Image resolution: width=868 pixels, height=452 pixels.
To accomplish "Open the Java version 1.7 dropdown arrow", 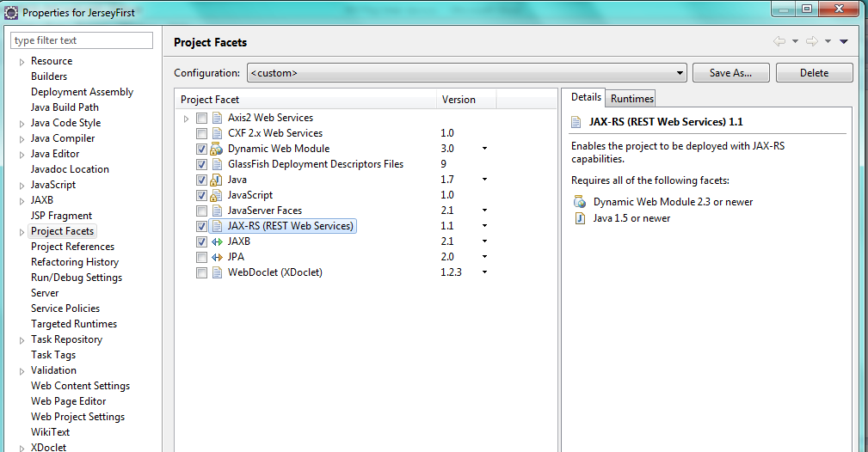I will click(x=484, y=180).
